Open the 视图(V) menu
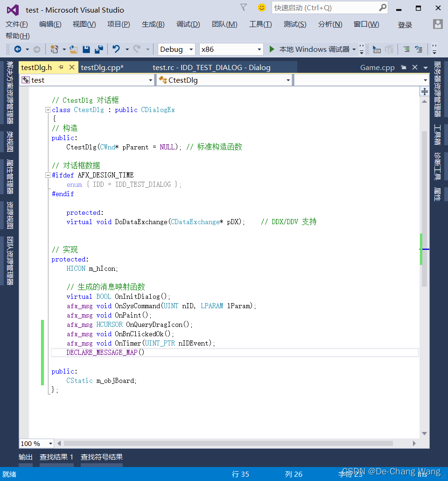The height and width of the screenshot is (481, 448). [x=84, y=24]
